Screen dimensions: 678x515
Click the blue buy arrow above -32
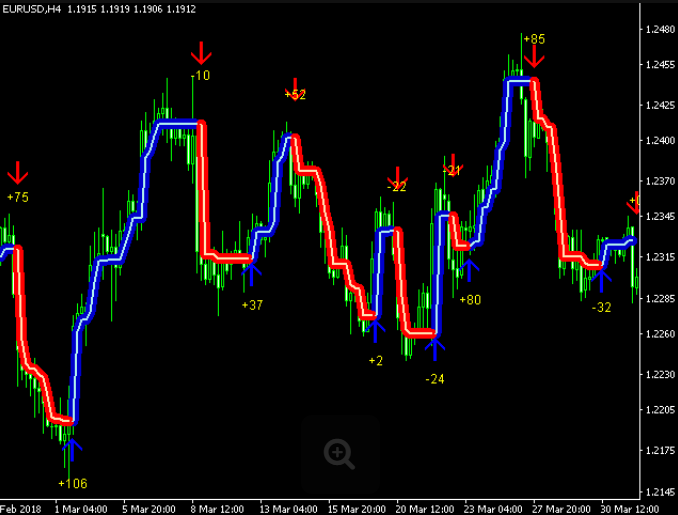click(x=601, y=280)
